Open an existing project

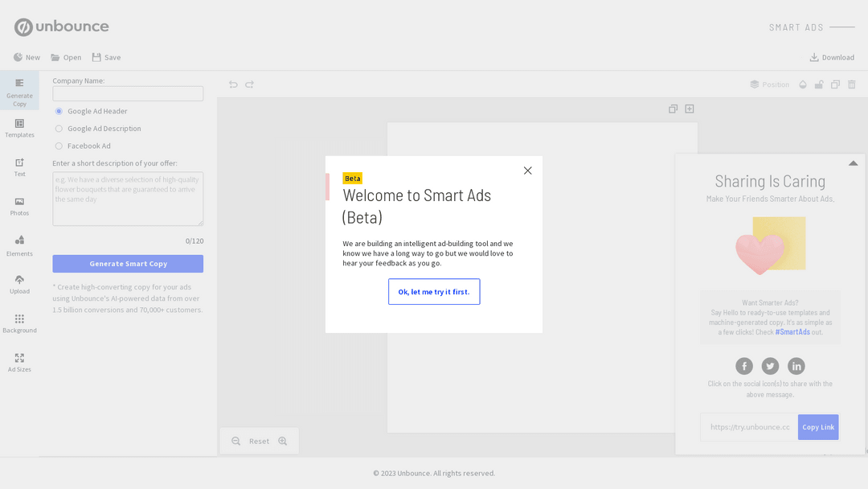click(x=66, y=57)
